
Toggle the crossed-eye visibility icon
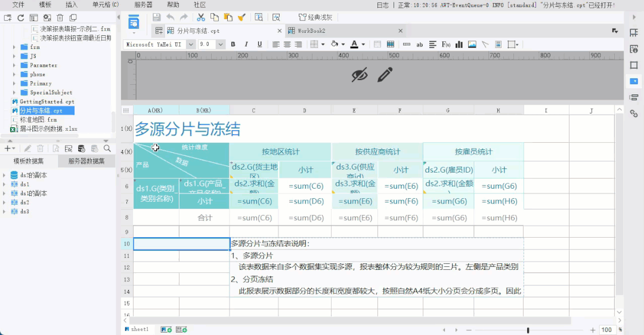360,75
